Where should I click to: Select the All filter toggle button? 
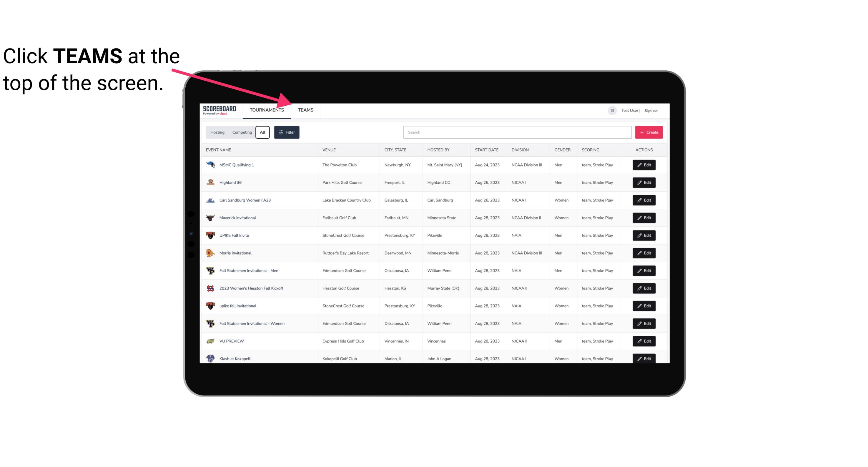pos(262,132)
